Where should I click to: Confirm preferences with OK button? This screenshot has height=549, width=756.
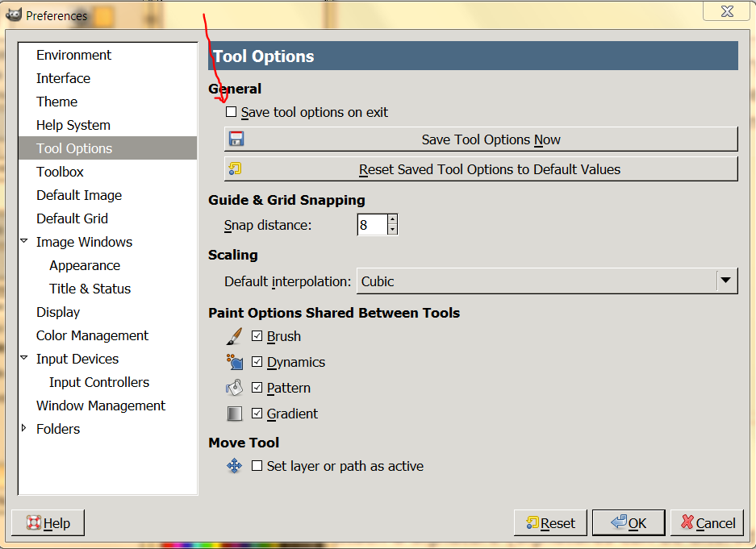tap(629, 522)
